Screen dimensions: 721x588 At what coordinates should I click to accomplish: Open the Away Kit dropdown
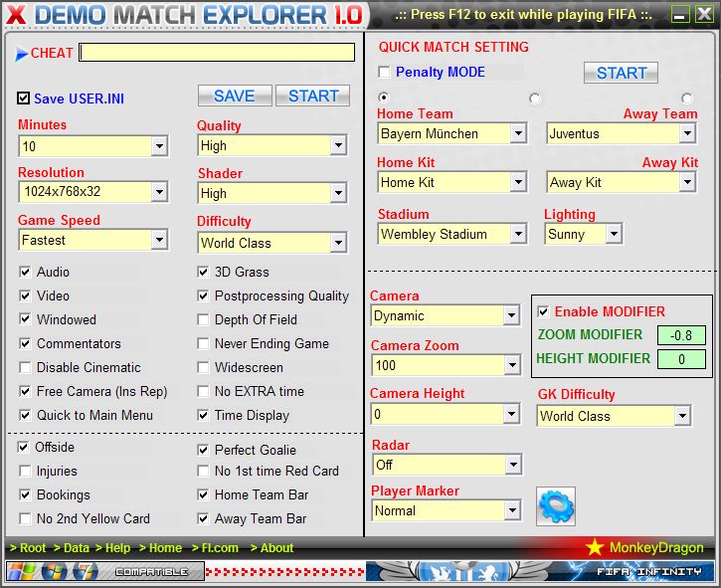point(687,182)
